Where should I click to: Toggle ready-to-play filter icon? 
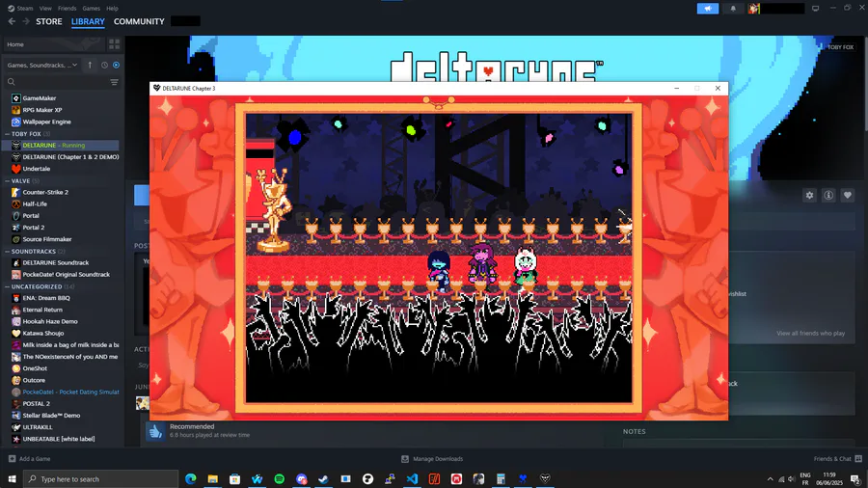[x=116, y=65]
